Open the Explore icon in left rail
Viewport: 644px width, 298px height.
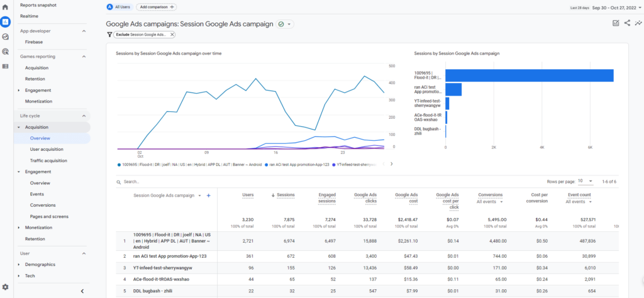5,36
